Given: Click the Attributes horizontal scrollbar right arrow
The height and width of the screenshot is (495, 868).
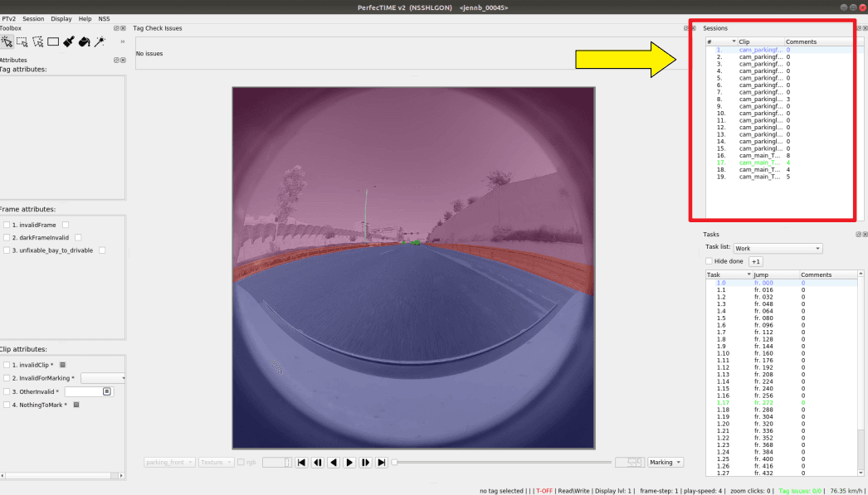Looking at the screenshot, I should click(x=121, y=475).
